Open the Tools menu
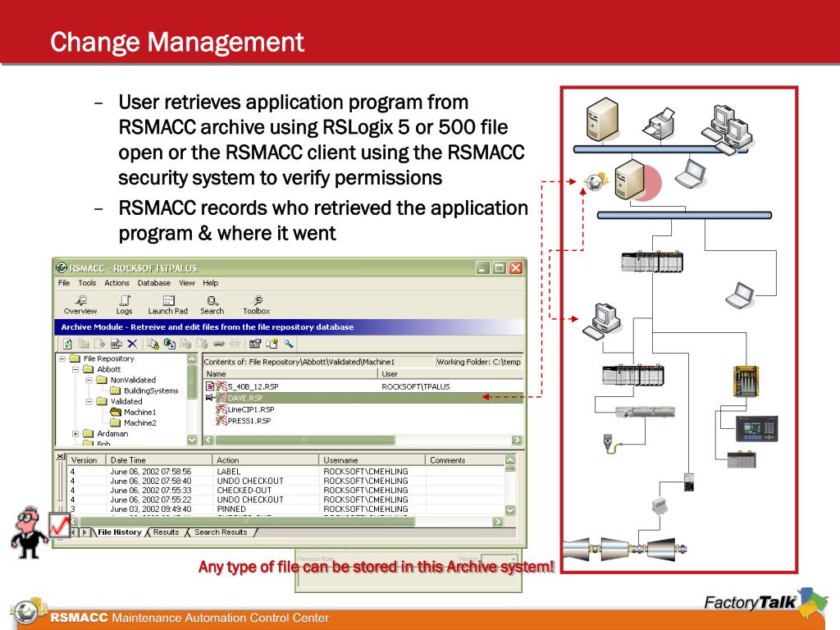The image size is (840, 630). pyautogui.click(x=87, y=283)
